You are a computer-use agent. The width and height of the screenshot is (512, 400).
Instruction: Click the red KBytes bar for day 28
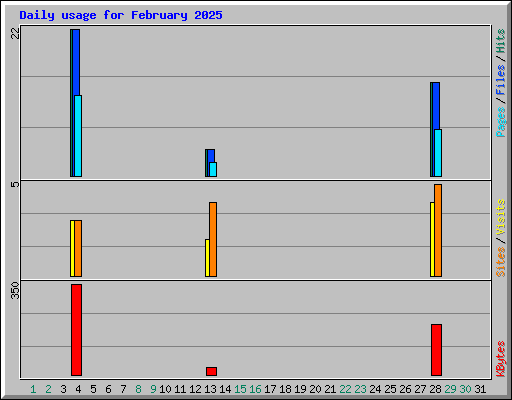tap(436, 350)
